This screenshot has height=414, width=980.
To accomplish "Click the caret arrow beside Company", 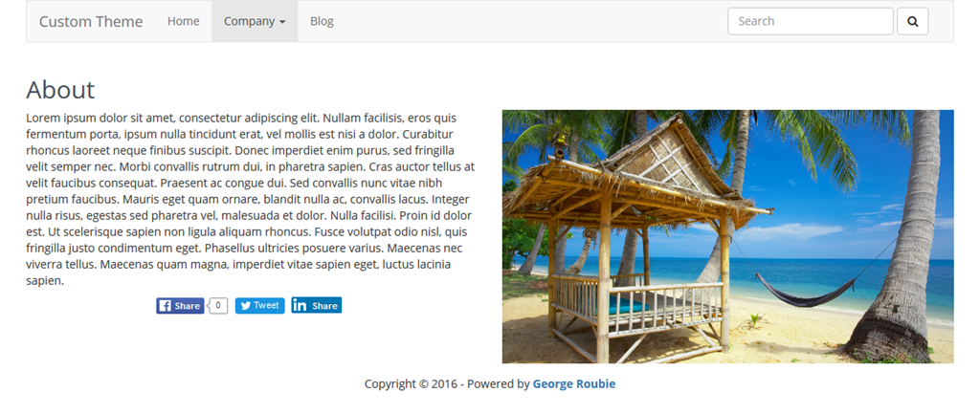I will point(282,22).
